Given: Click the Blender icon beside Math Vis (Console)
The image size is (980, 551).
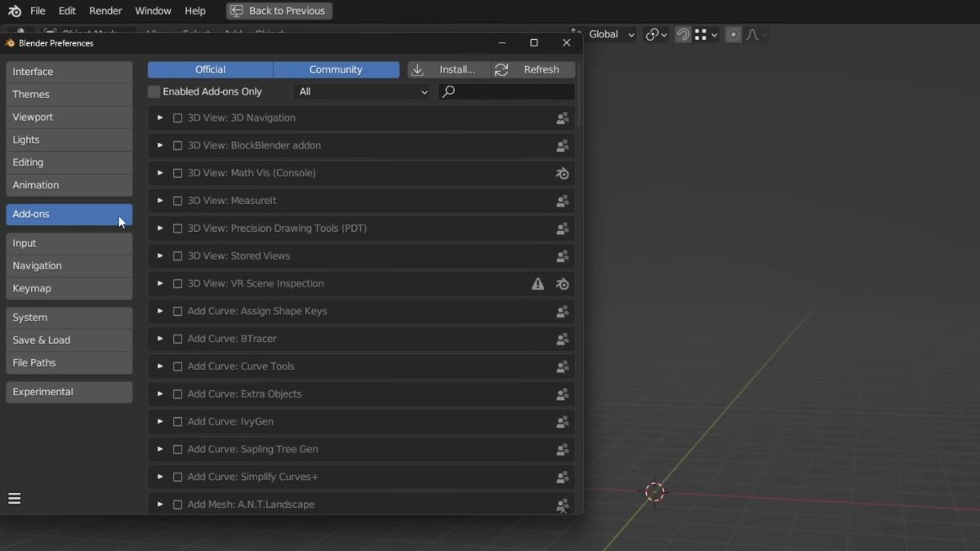Looking at the screenshot, I should click(x=562, y=173).
